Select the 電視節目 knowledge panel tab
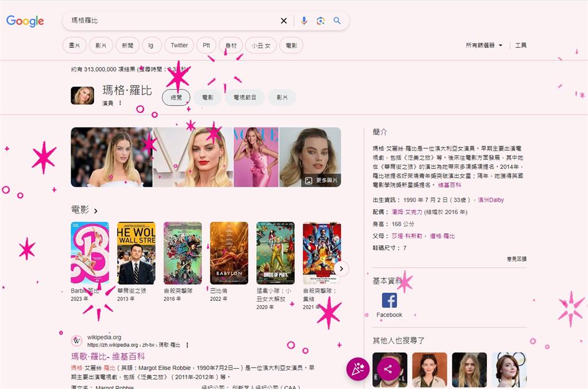 (x=245, y=98)
